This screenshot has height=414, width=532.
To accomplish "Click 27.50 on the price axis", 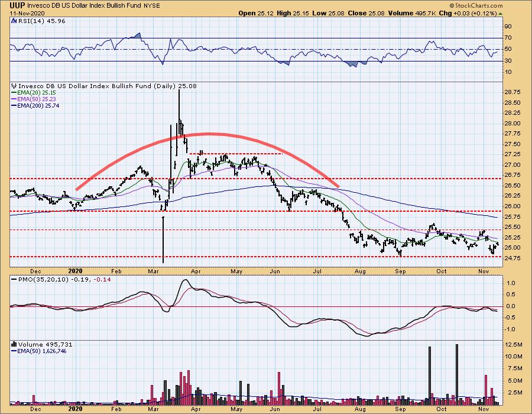I will pos(512,144).
